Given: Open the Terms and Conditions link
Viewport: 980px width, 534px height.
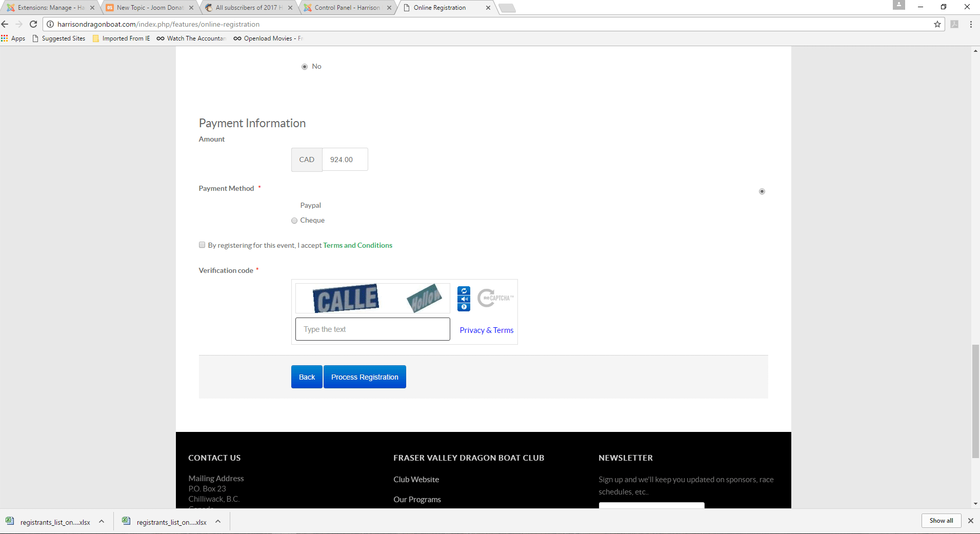Looking at the screenshot, I should [357, 246].
